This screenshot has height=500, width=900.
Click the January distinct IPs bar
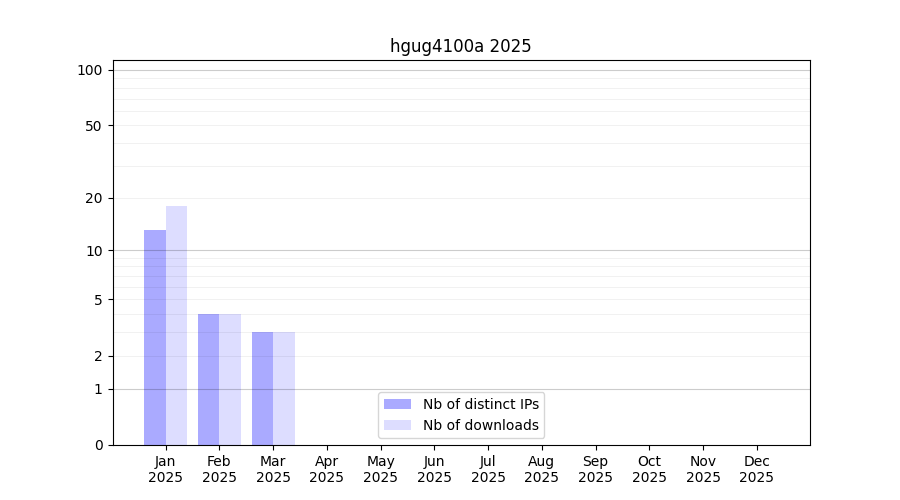(155, 337)
